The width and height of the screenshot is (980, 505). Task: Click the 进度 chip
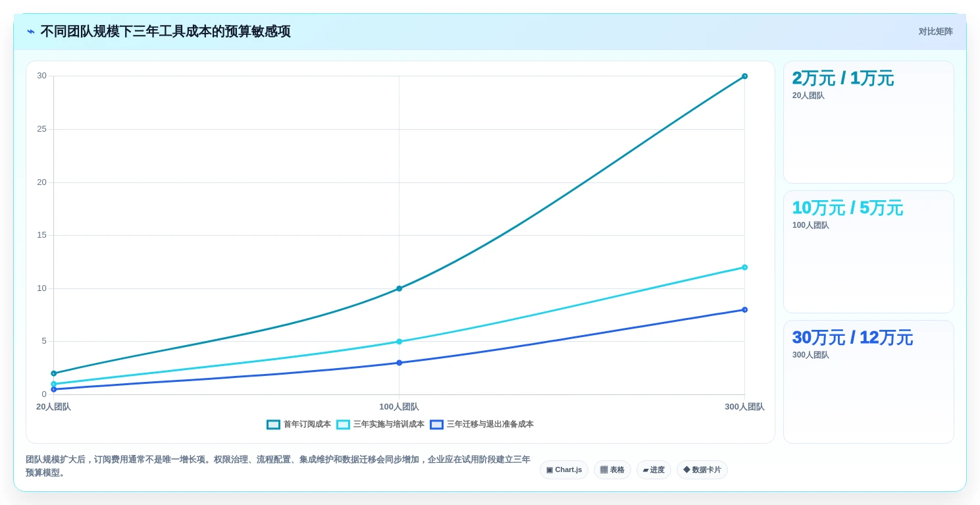click(654, 469)
